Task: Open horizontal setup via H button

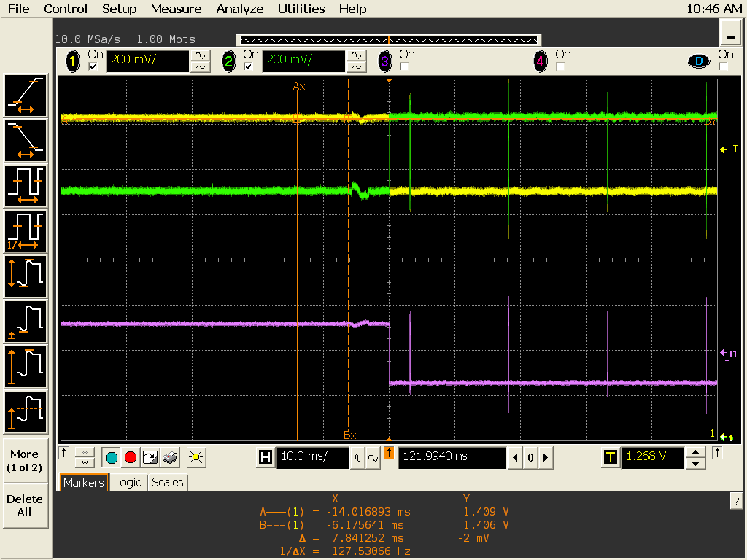Action: click(266, 458)
